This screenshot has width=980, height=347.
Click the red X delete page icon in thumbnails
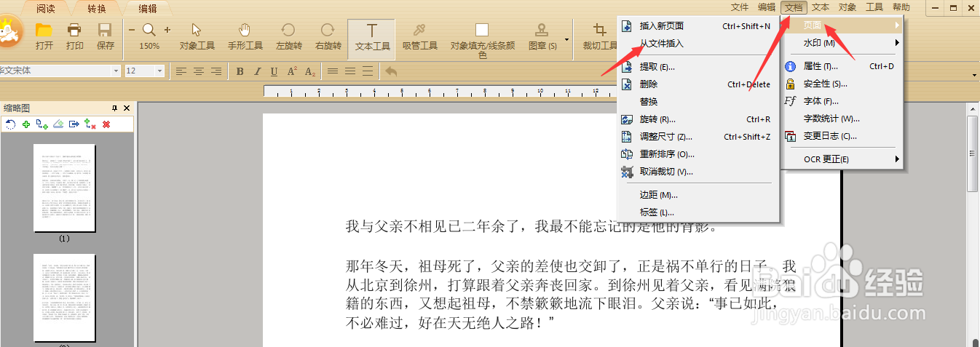pyautogui.click(x=106, y=124)
